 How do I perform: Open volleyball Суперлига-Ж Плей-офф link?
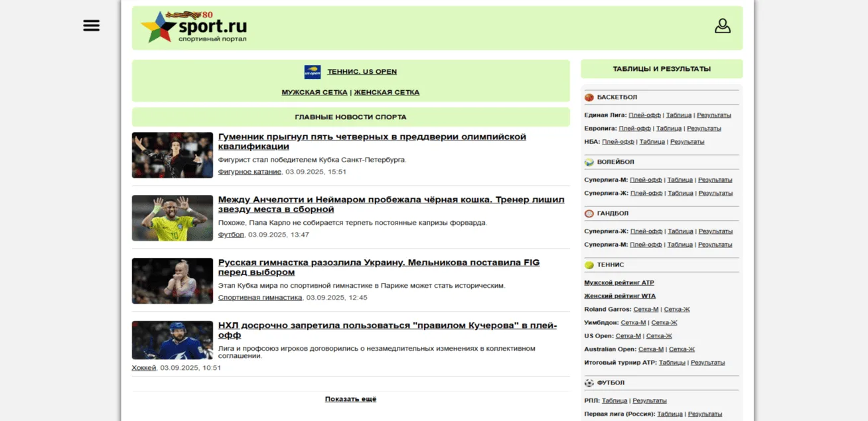click(x=646, y=194)
